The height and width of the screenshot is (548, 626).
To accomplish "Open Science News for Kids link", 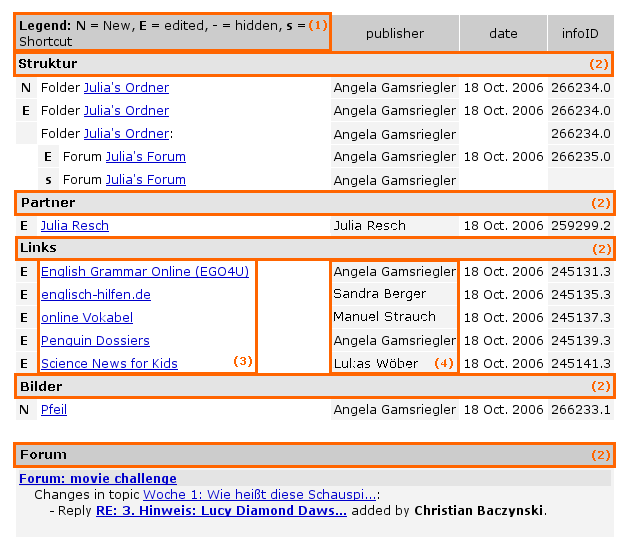I will [x=109, y=364].
